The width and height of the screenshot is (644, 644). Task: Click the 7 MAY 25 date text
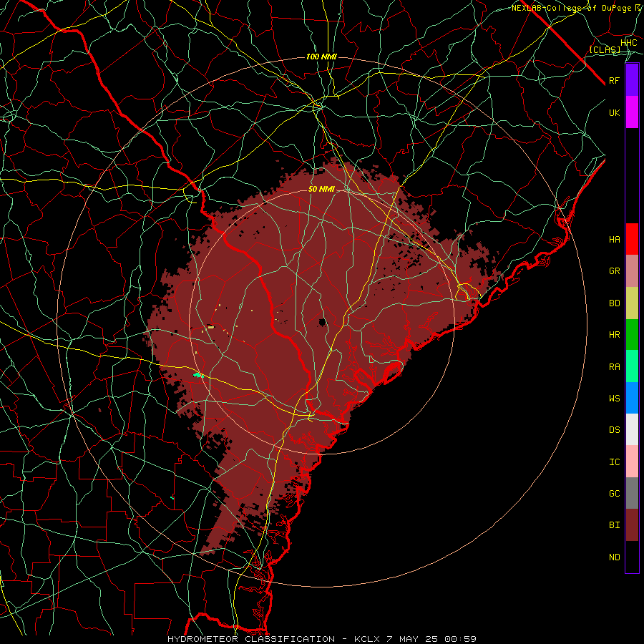point(411,639)
